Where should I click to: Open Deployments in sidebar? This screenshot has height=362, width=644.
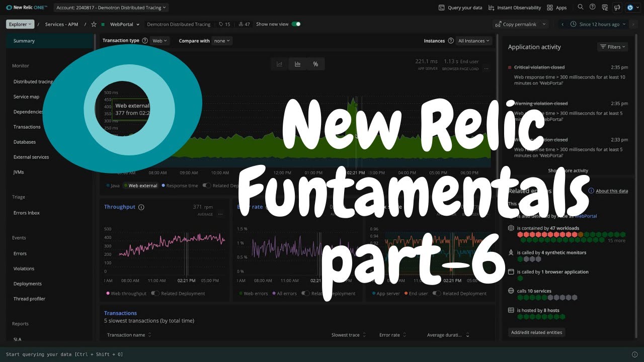[x=28, y=284]
